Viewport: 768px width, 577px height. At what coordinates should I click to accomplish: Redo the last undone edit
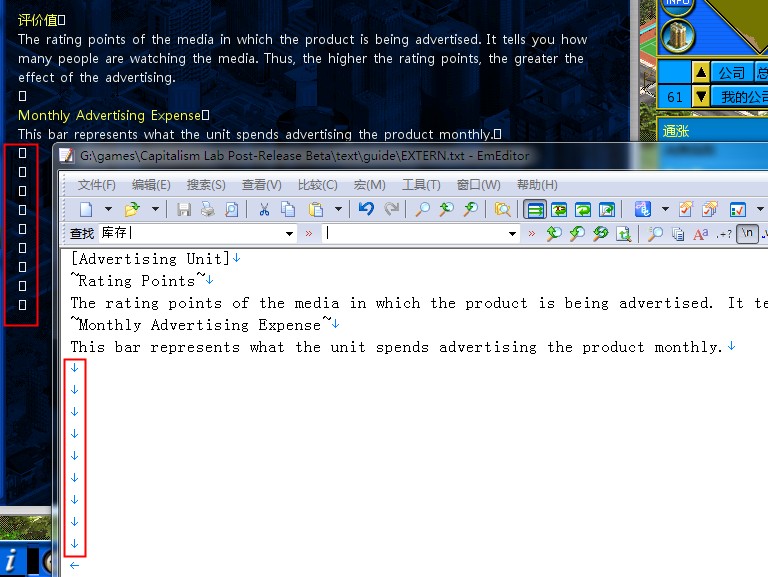tap(391, 209)
